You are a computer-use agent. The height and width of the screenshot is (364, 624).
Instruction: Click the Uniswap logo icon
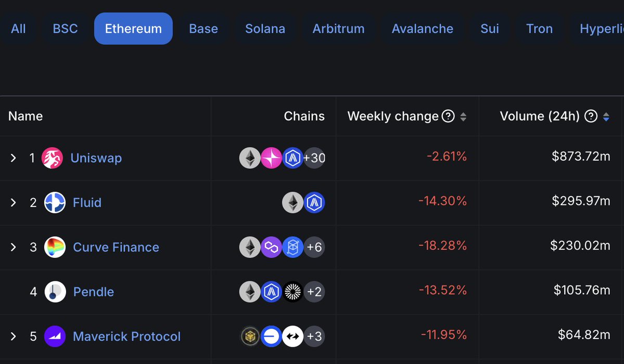[52, 158]
